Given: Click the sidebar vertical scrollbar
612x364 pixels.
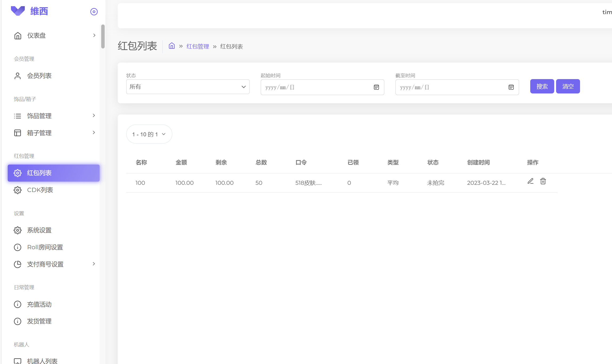Looking at the screenshot, I should [x=103, y=36].
